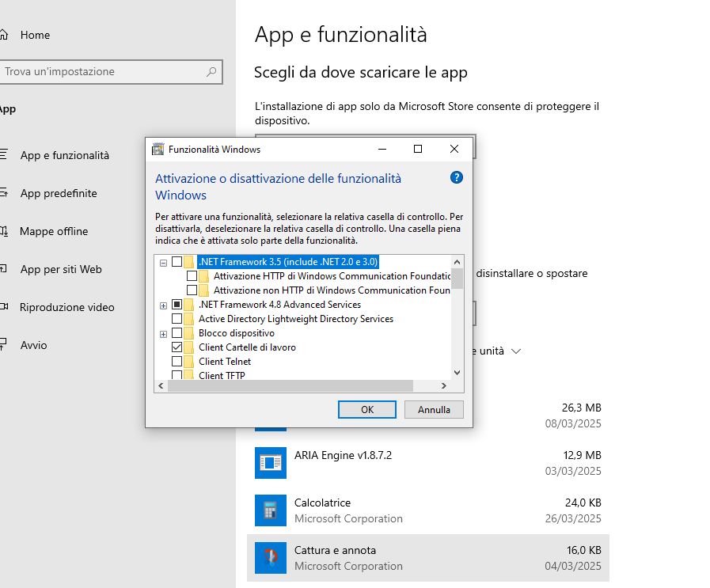Click the Mappe offline sidebar icon
Viewport: 710px width, 588px height.
coord(4,231)
